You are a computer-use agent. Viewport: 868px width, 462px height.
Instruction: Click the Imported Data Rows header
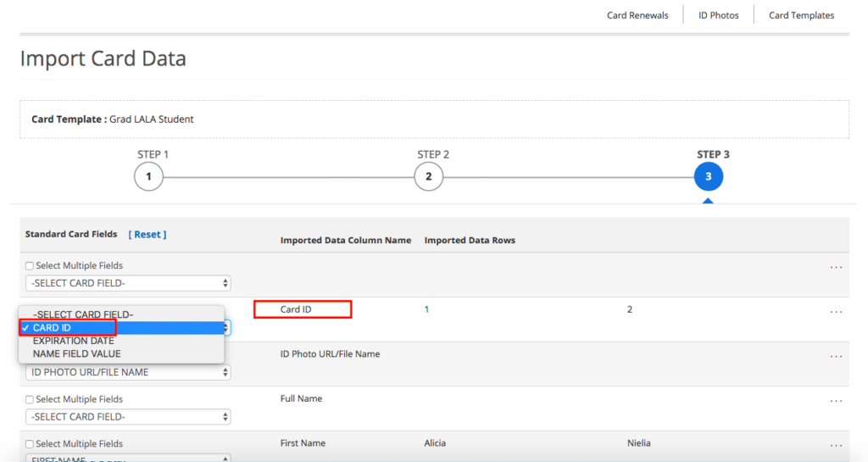pyautogui.click(x=470, y=240)
